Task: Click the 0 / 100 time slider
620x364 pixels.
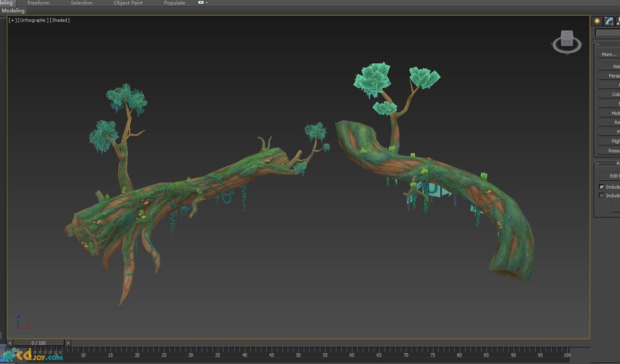Action: (39, 343)
